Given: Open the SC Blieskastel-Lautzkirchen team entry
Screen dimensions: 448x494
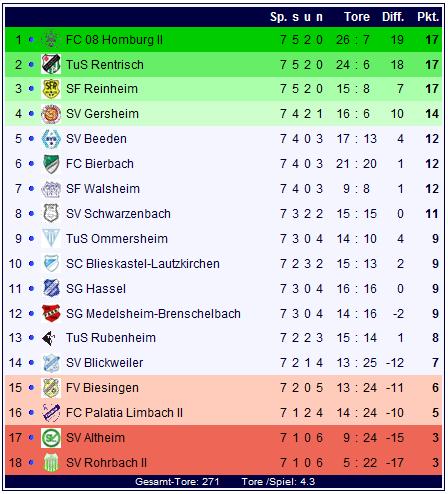Looking at the screenshot, I should [143, 264].
